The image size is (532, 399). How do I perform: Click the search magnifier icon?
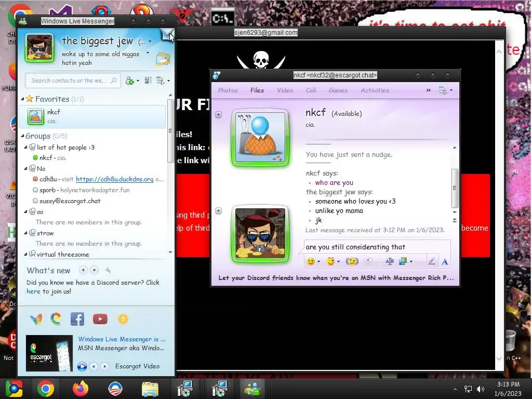114,81
